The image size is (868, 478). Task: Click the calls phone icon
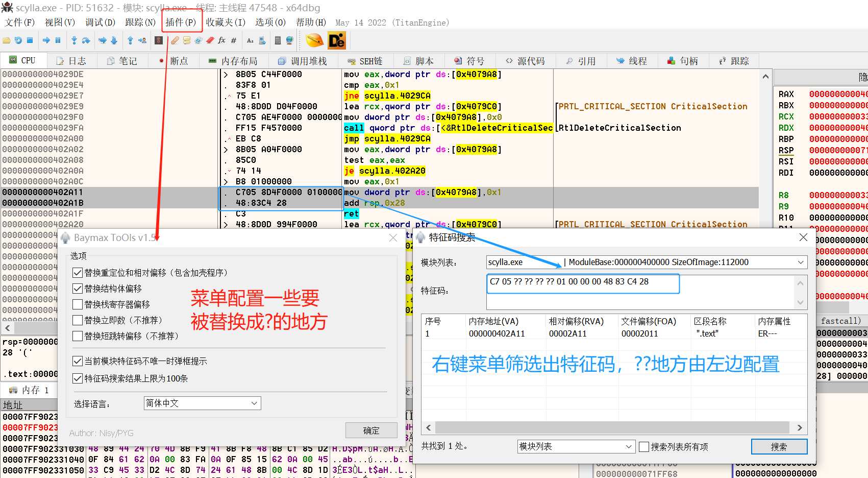[x=262, y=40]
